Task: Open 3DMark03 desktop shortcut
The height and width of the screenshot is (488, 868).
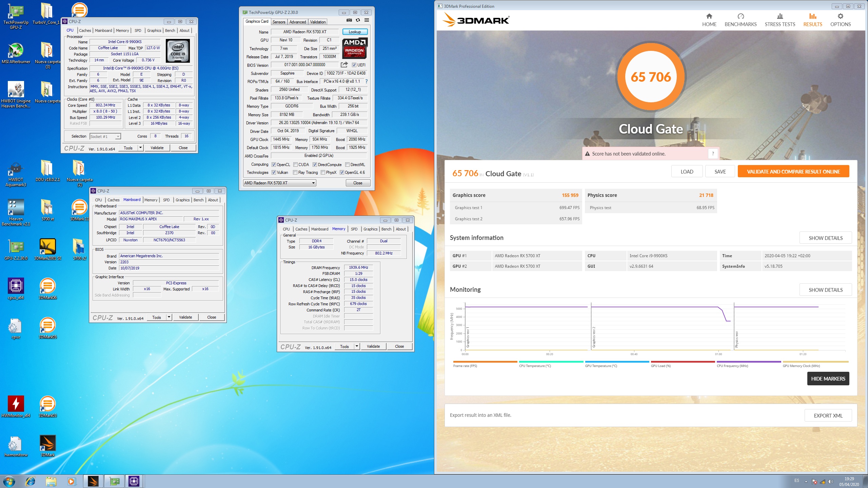Action: (x=47, y=407)
